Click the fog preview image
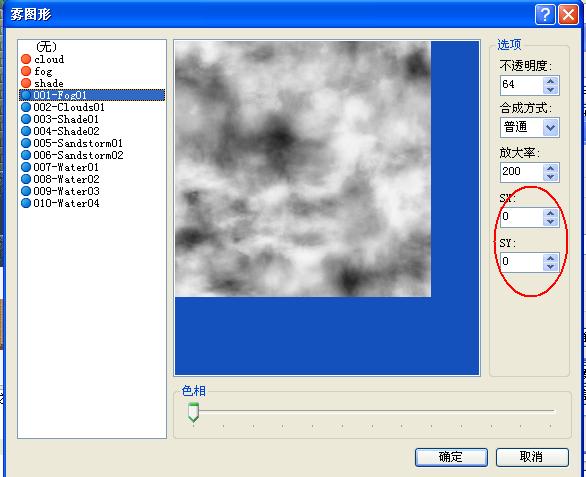The height and width of the screenshot is (477, 586). click(x=303, y=169)
